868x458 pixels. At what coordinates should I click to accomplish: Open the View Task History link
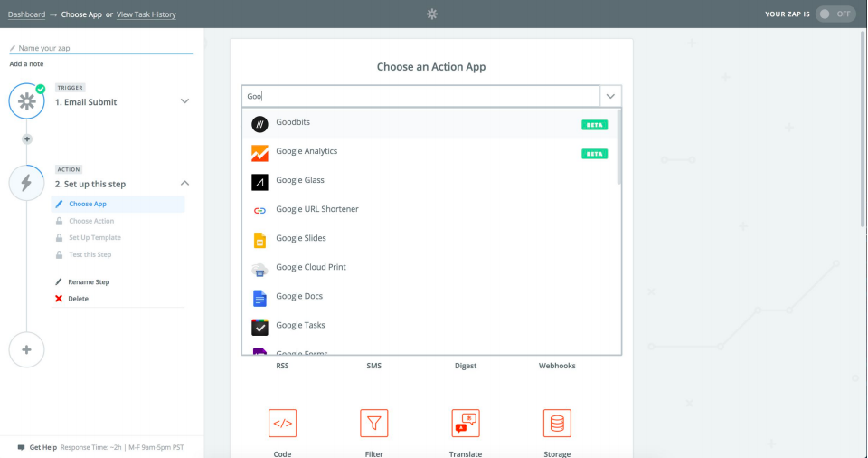coord(146,14)
